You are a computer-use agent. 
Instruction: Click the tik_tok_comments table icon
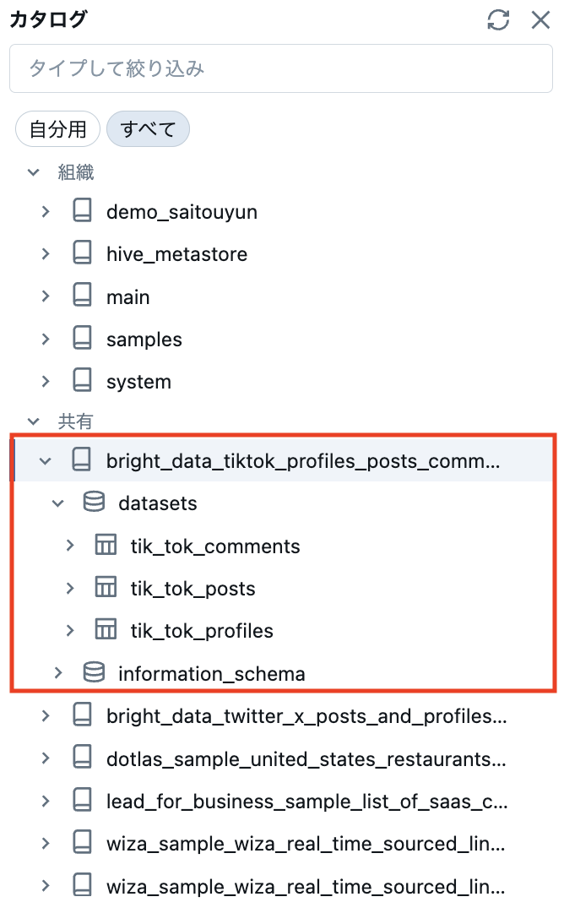point(106,545)
